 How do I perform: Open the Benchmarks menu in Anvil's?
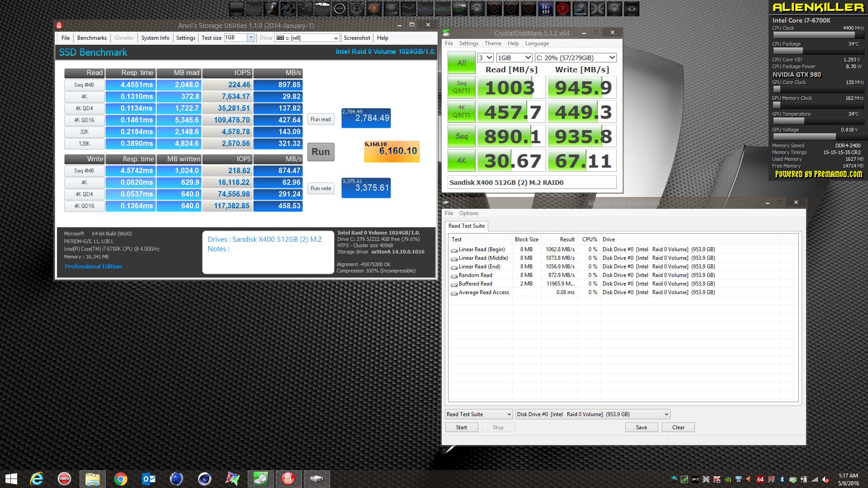(92, 38)
